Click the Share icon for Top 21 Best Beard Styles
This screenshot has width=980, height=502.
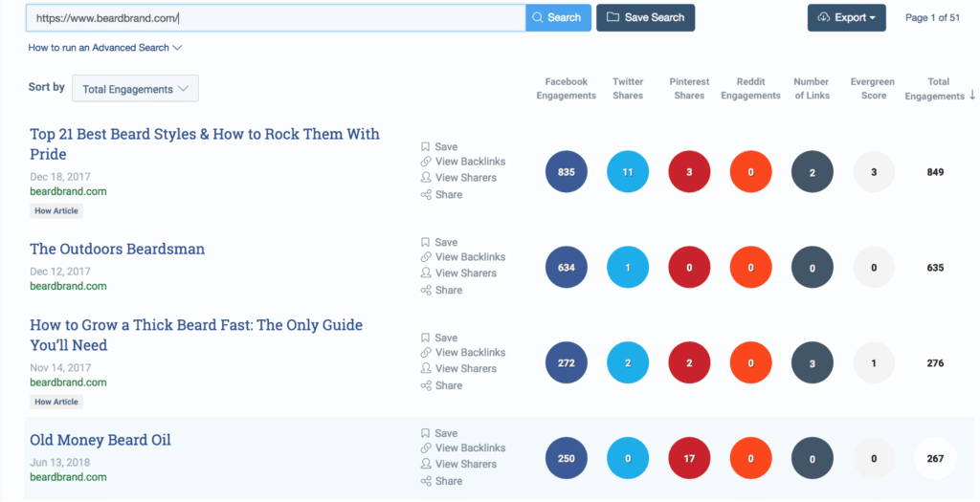[x=426, y=195]
